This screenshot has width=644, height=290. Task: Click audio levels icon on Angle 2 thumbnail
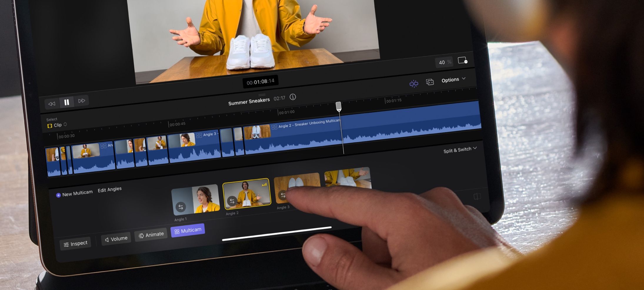click(264, 185)
